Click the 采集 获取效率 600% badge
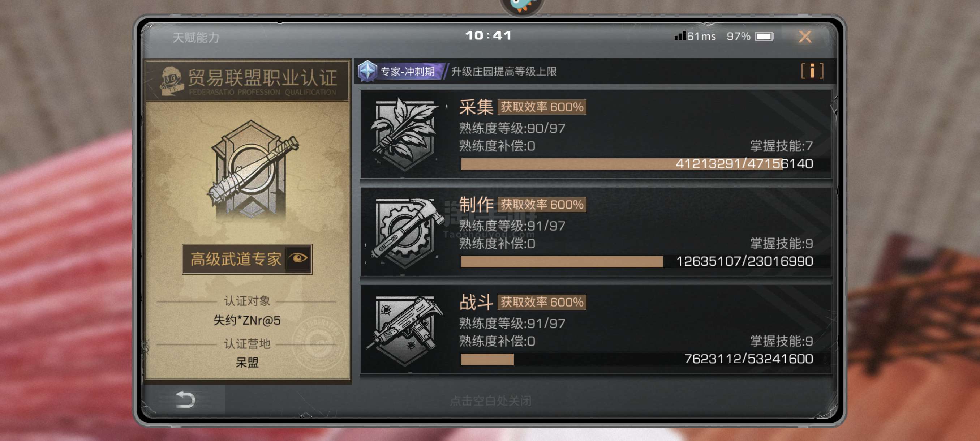Viewport: 980px width, 441px height. [542, 107]
